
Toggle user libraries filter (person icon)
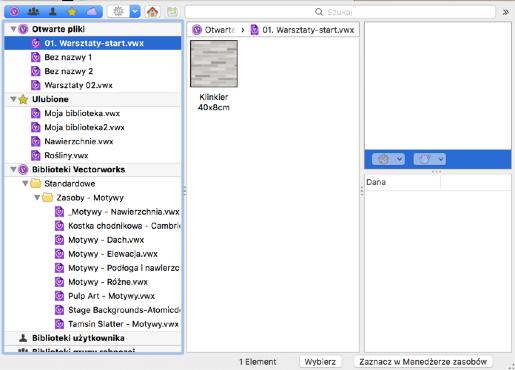pos(53,12)
